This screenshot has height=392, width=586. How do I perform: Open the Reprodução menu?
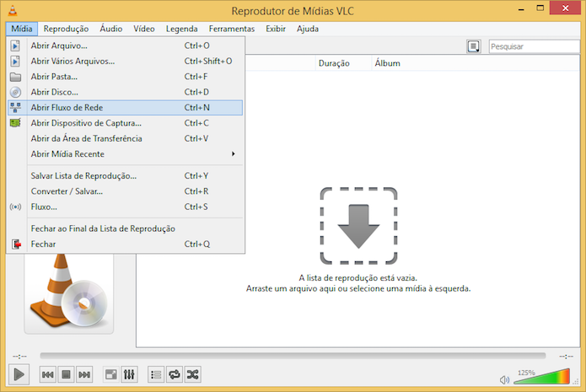coord(66,29)
